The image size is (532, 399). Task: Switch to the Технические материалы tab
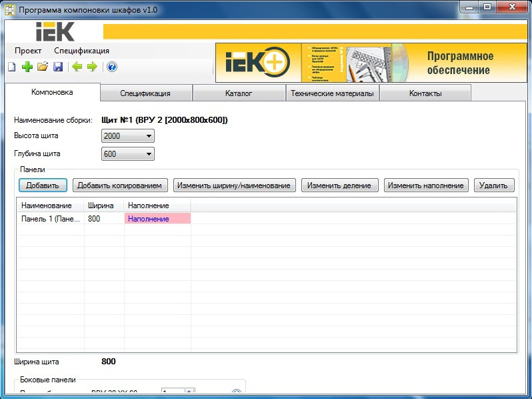coord(332,93)
